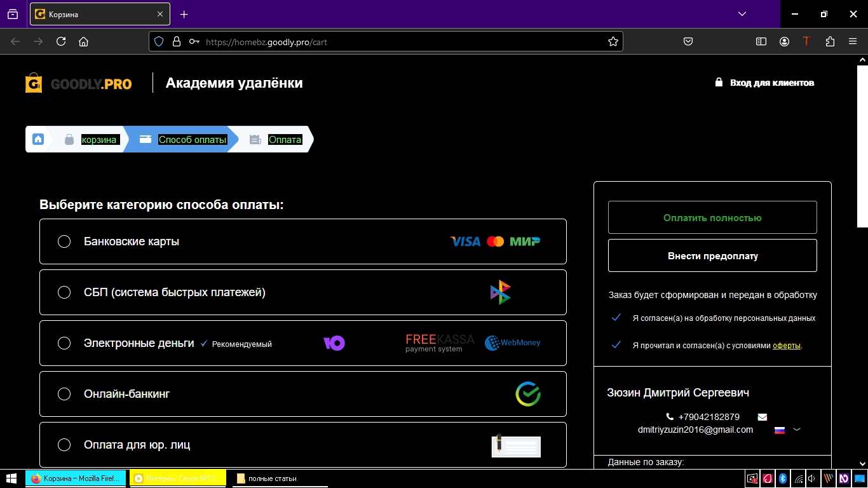Reload the page with the refresh icon
Screen dimensions: 868x488
point(61,41)
